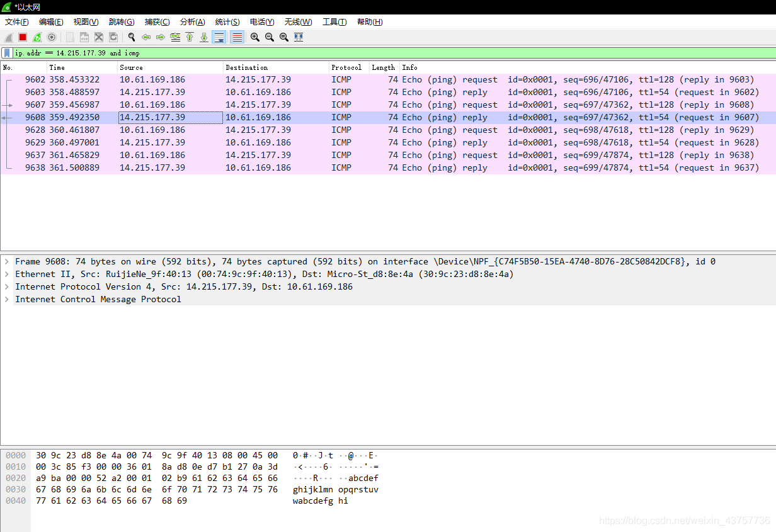
Task: Go forward to next packet arrow
Action: pyautogui.click(x=161, y=37)
